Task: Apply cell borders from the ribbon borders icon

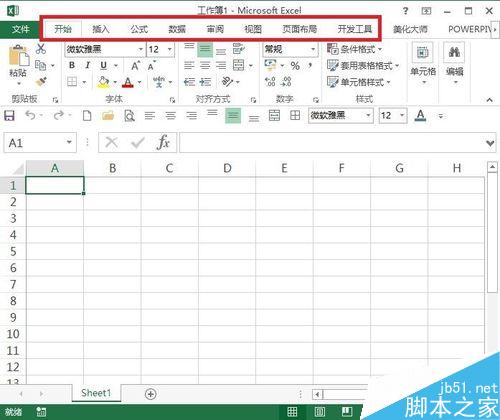Action: coord(72,81)
